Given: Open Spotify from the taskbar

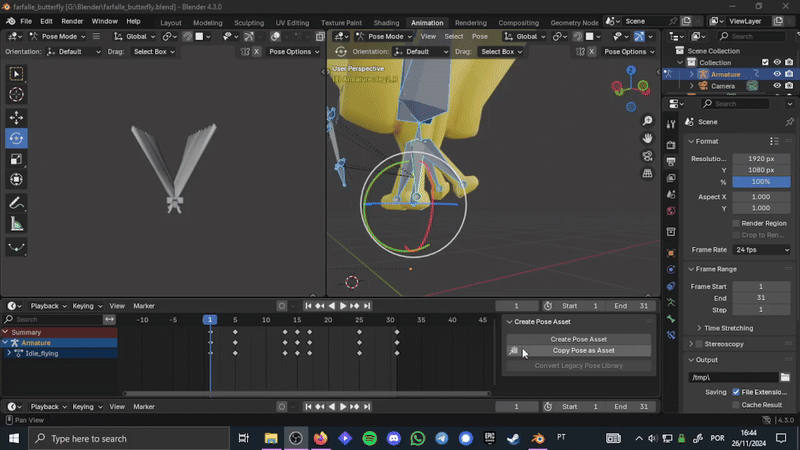Looking at the screenshot, I should [x=369, y=438].
